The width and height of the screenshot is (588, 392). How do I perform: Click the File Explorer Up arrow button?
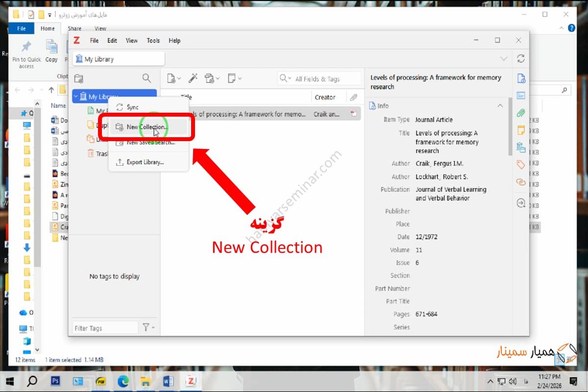51,90
